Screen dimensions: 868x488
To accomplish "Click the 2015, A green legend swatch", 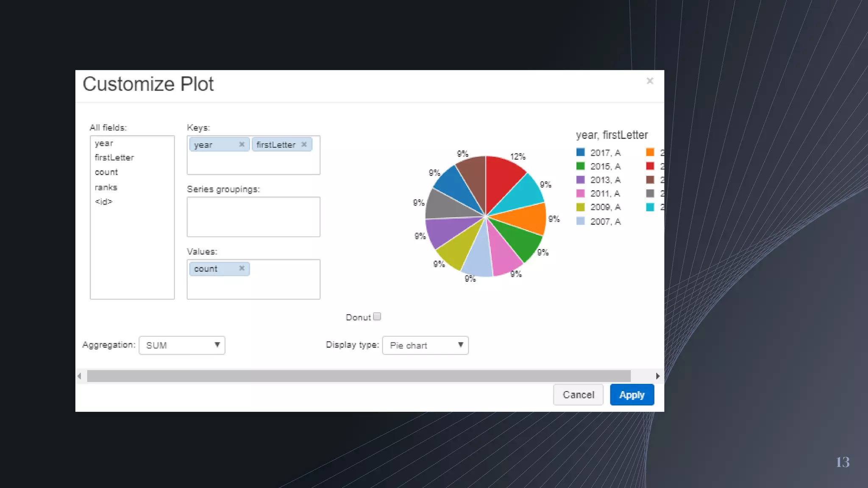I will pos(581,166).
